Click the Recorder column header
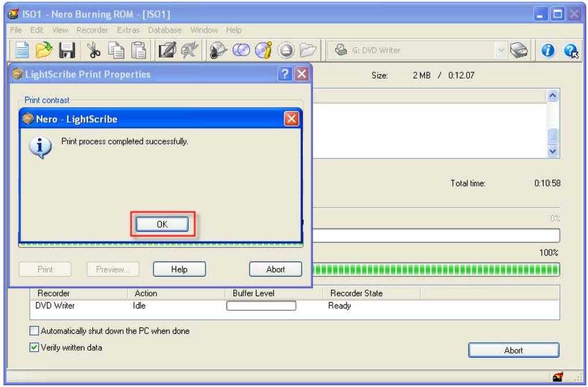588x387 pixels. pyautogui.click(x=79, y=293)
